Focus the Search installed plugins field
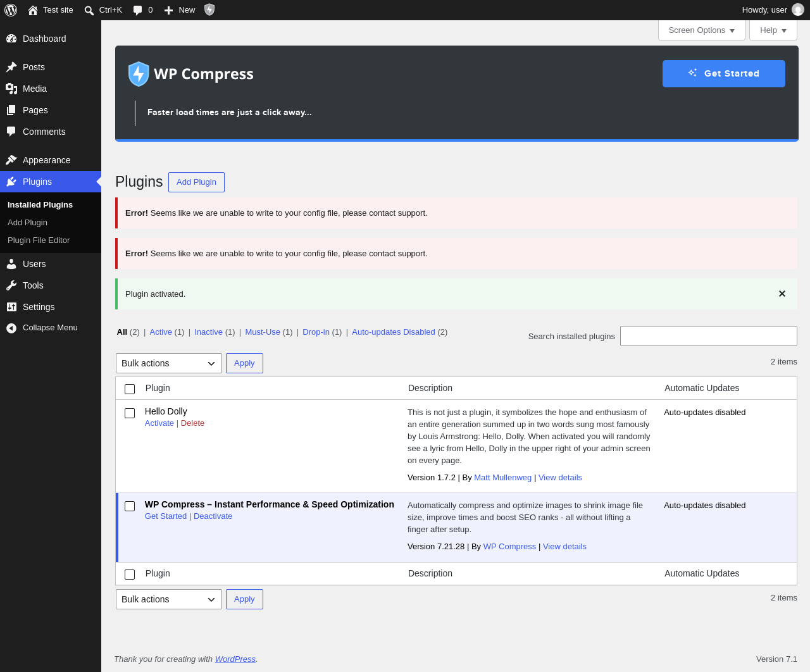810x672 pixels. 709,336
